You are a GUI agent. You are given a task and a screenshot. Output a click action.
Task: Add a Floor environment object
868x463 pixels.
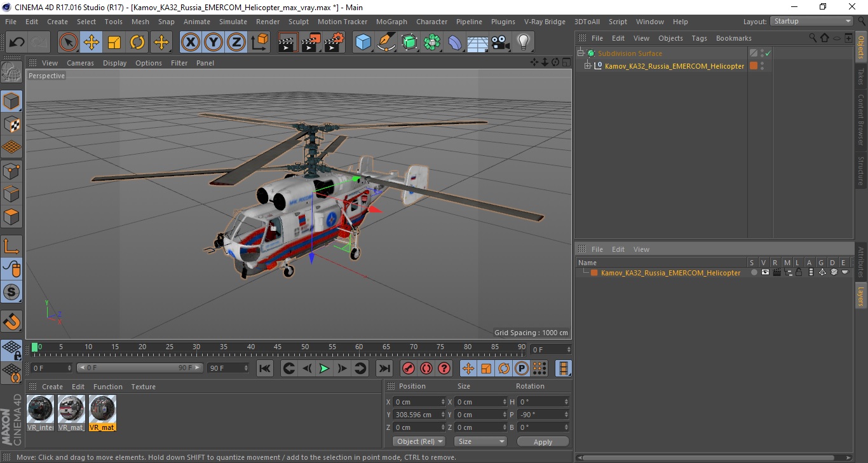pyautogui.click(x=477, y=43)
